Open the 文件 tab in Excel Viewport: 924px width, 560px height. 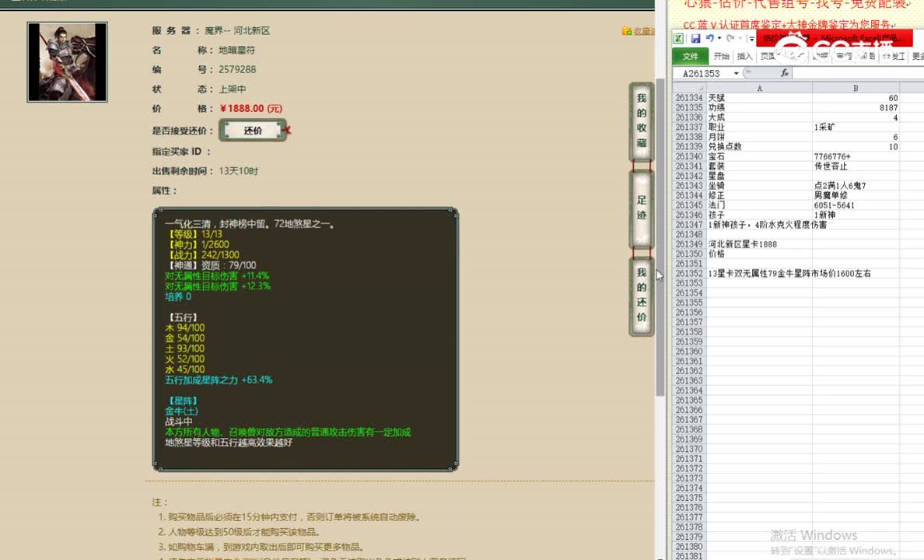[690, 56]
